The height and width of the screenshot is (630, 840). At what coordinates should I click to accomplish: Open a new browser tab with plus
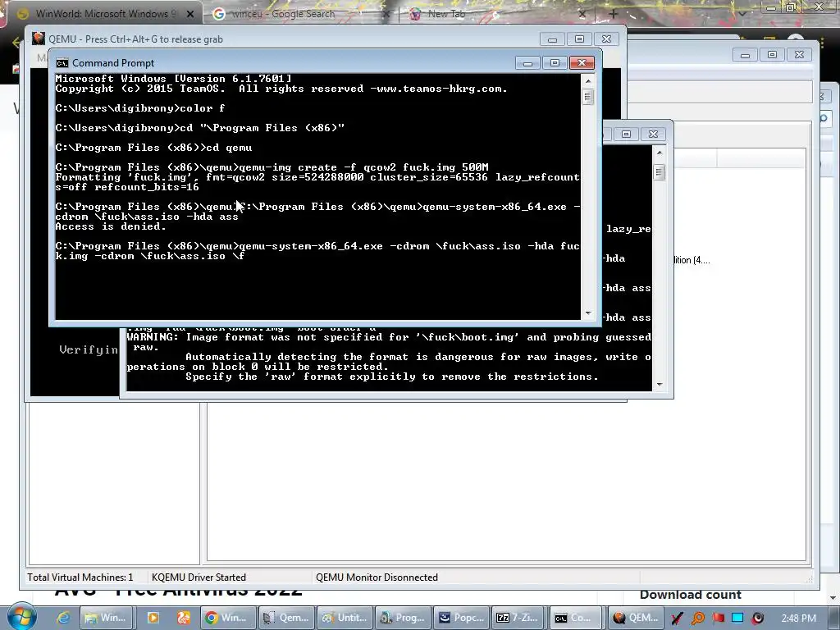point(614,14)
